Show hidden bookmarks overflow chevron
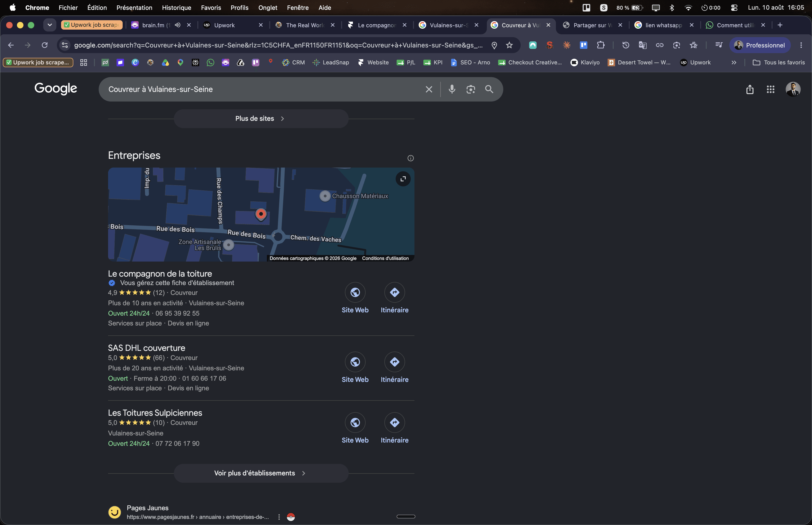The image size is (812, 525). (734, 62)
